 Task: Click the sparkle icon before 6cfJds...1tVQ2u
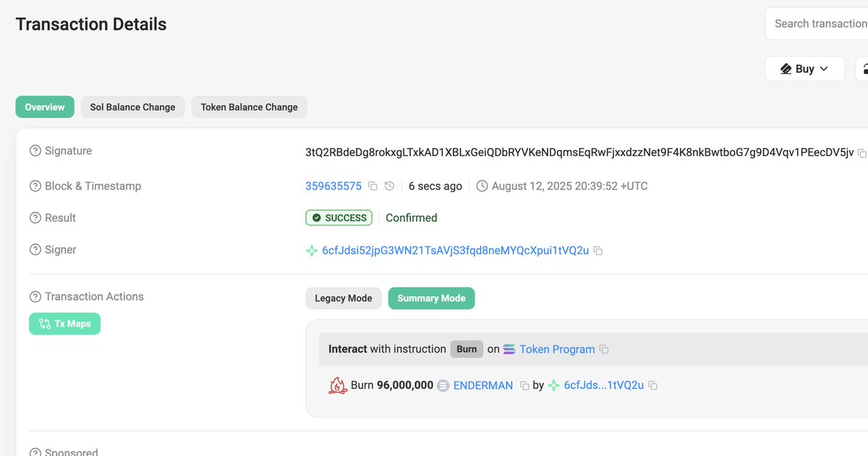pos(554,386)
